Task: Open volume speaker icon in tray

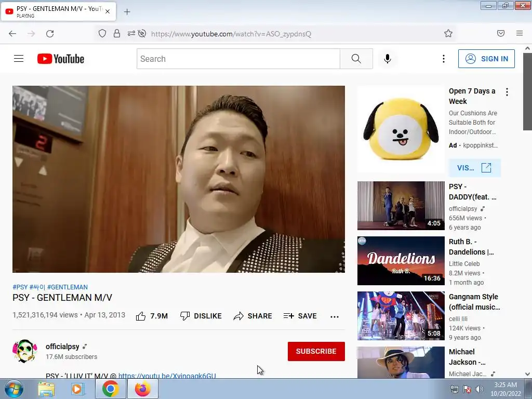Action: [x=480, y=389]
